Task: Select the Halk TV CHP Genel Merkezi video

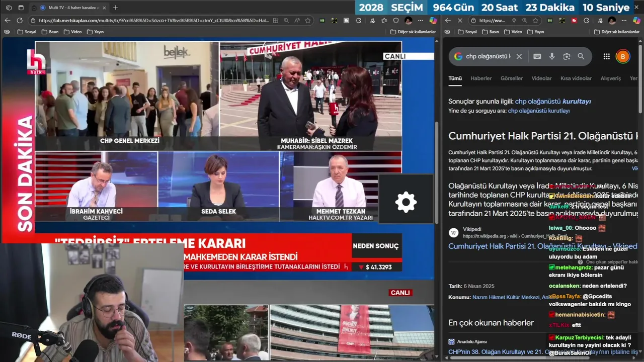Action: 127,96
